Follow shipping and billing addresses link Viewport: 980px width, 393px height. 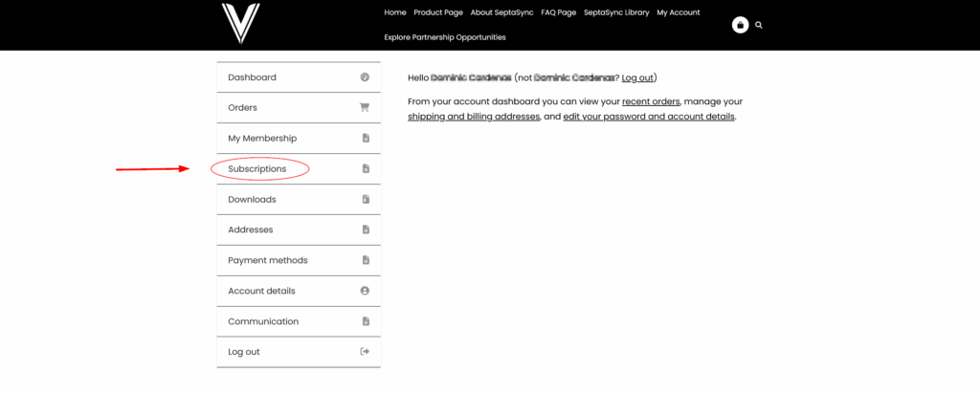pyautogui.click(x=473, y=117)
